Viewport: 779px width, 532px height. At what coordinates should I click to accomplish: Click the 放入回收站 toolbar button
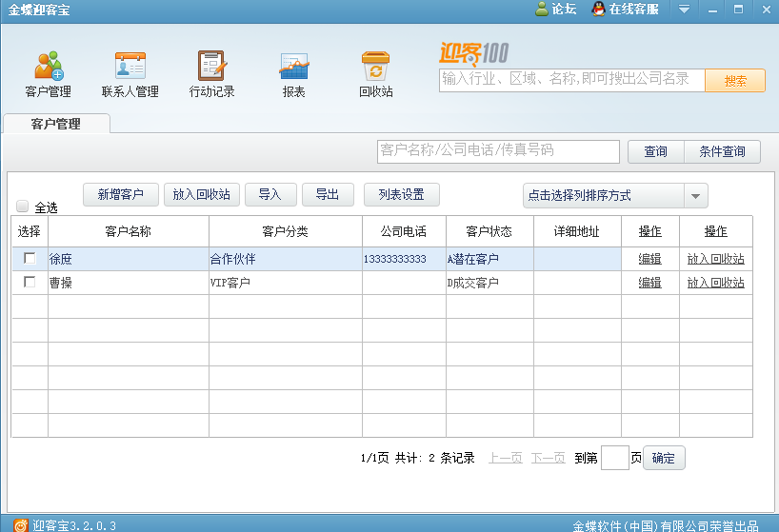click(x=202, y=194)
